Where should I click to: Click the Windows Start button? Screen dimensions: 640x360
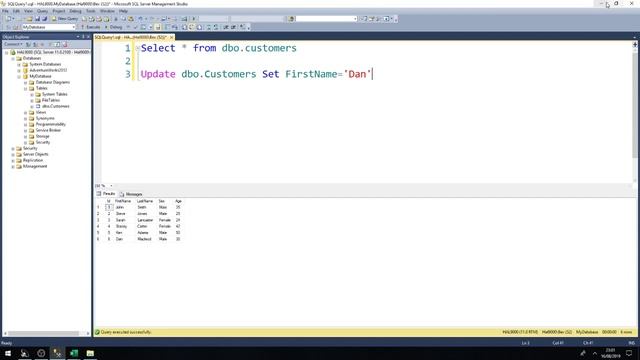coord(8,353)
